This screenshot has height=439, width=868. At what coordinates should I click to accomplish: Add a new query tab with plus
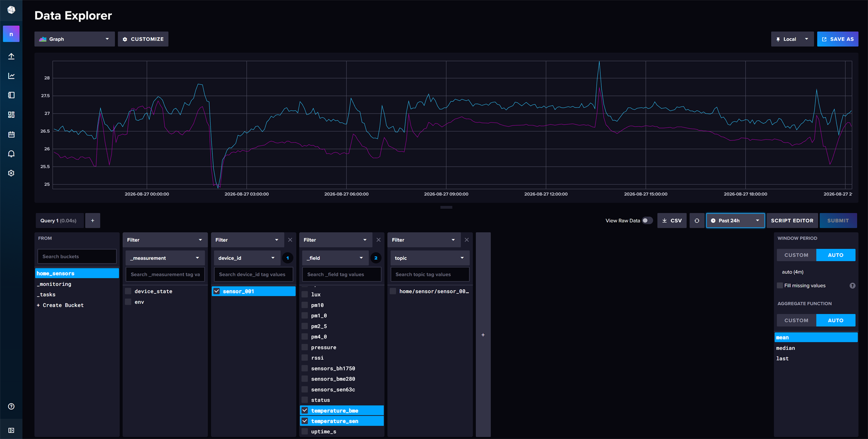[x=93, y=220]
